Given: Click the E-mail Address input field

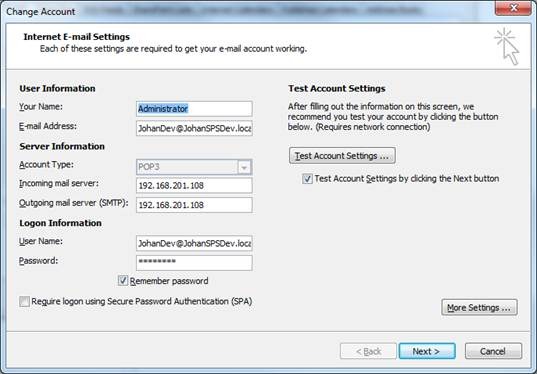Looking at the screenshot, I should click(194, 128).
